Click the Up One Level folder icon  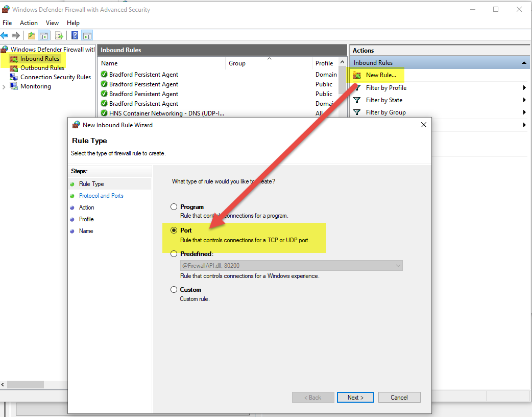[32, 35]
